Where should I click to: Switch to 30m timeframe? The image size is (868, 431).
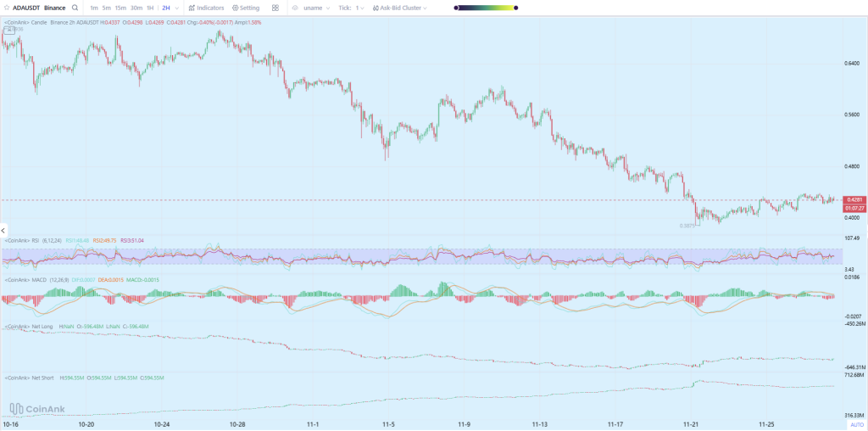point(136,8)
